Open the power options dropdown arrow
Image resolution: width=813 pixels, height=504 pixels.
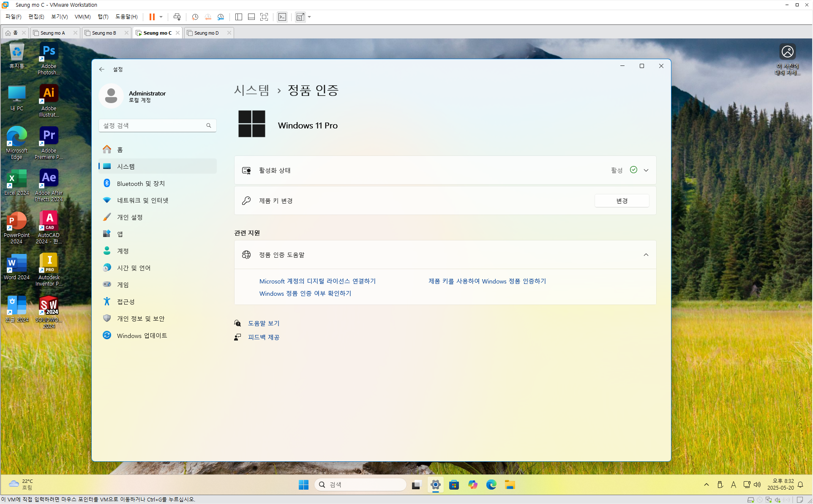click(x=161, y=17)
